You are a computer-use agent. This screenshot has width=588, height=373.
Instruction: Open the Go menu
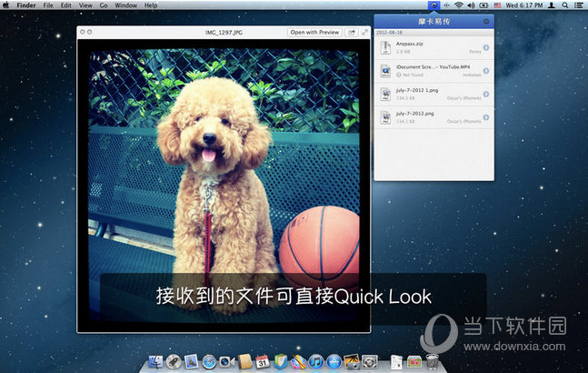pyautogui.click(x=104, y=5)
